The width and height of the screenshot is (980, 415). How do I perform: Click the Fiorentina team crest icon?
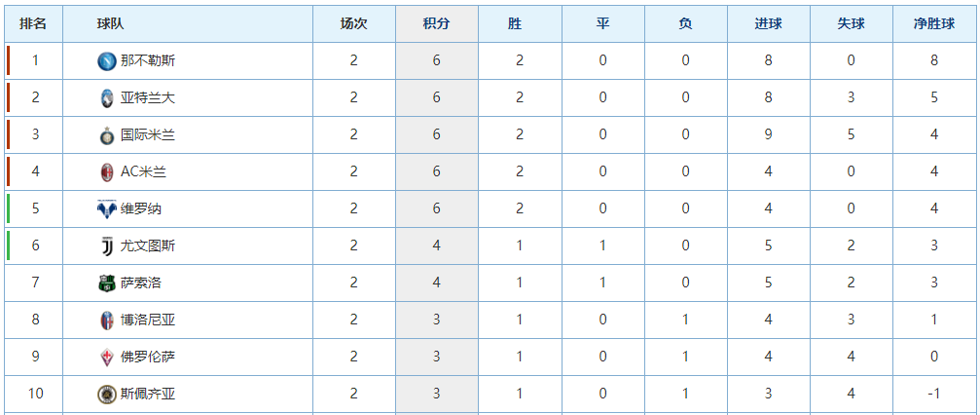107,358
